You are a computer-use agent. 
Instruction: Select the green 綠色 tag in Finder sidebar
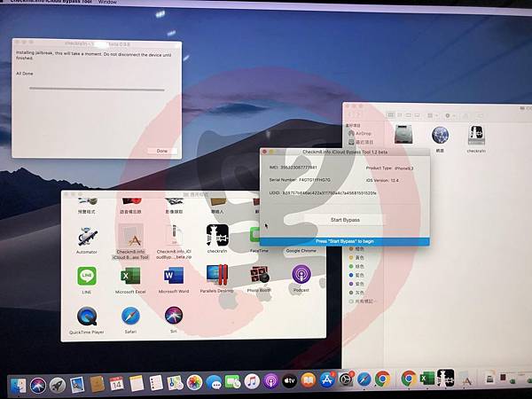356,266
